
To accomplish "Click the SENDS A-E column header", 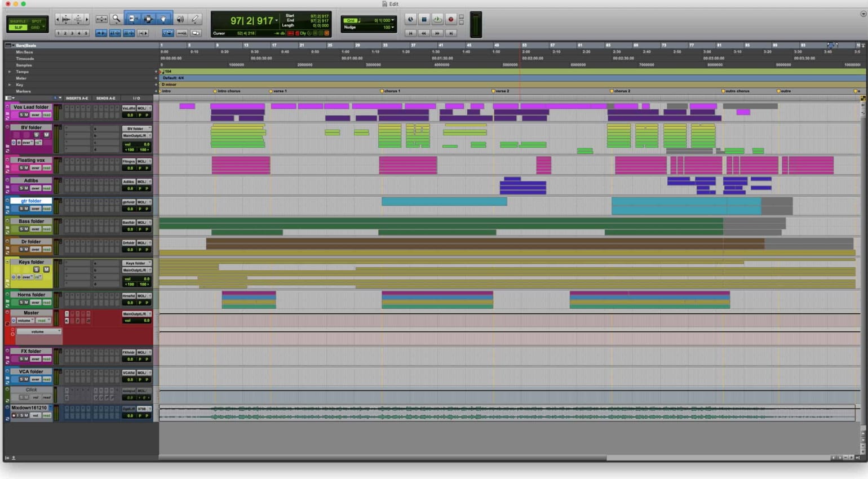I will pos(105,98).
